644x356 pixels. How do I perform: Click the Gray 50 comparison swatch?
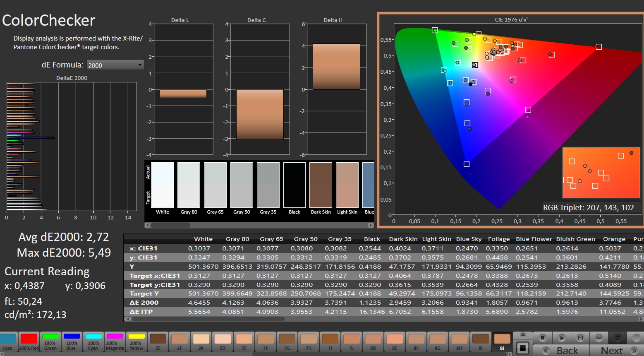(x=242, y=185)
